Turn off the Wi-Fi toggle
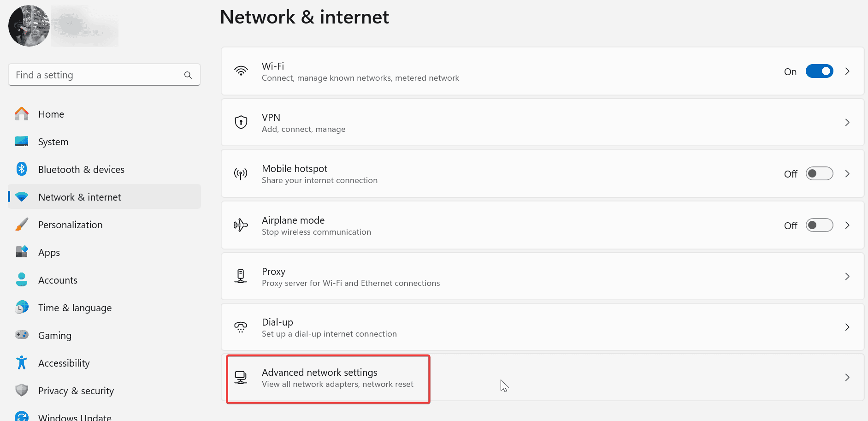Viewport: 868px width, 421px height. click(819, 71)
